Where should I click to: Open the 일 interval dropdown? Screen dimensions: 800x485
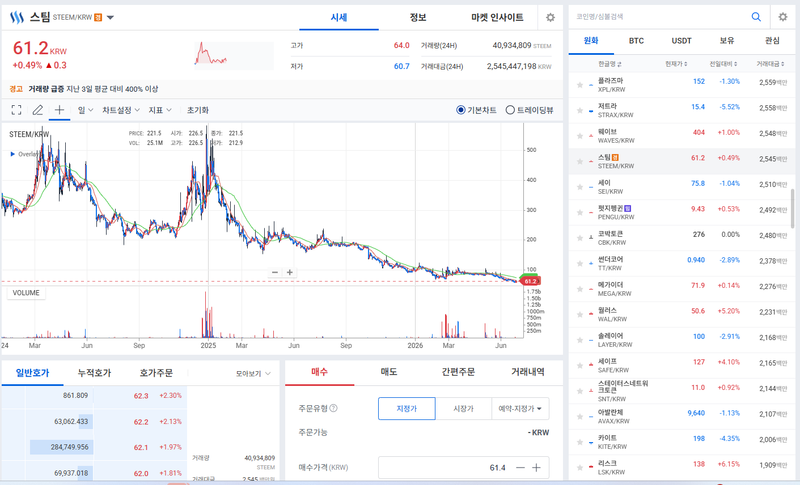point(85,110)
